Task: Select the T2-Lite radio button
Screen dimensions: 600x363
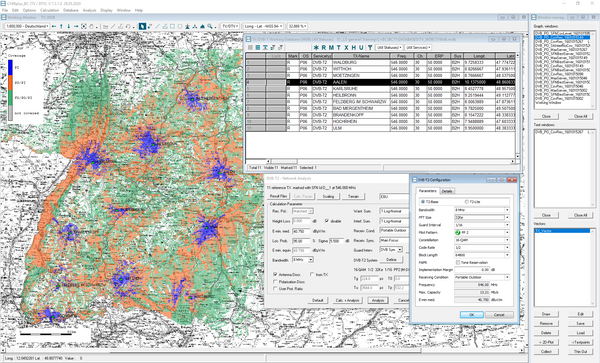Action: coord(466,202)
